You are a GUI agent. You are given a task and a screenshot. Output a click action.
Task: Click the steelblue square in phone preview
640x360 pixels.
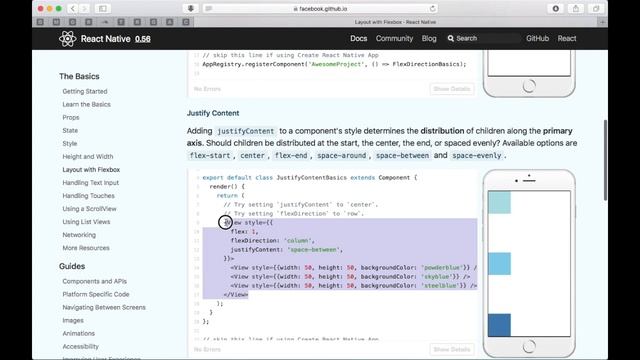coord(499,325)
